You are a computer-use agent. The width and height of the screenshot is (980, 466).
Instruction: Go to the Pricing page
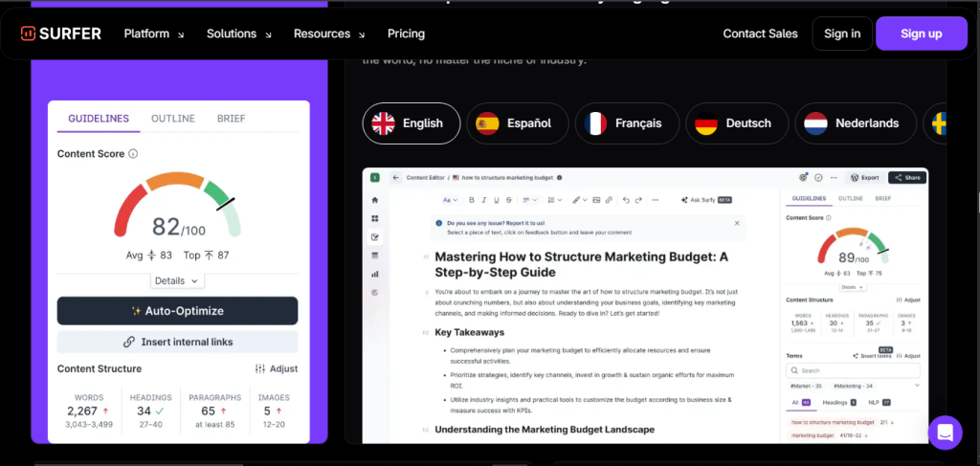coord(406,33)
